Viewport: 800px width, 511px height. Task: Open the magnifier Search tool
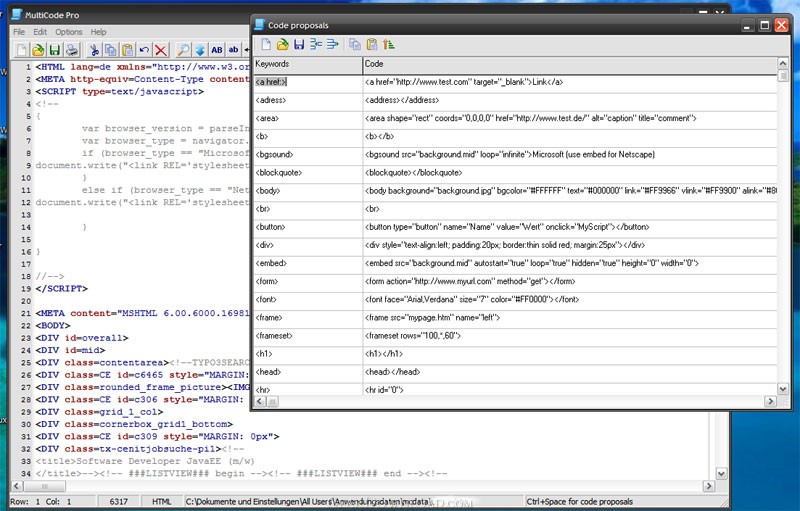click(x=184, y=50)
